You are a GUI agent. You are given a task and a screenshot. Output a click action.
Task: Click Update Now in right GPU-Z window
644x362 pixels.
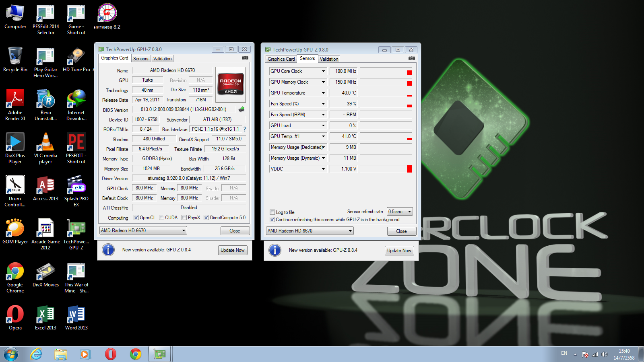(399, 251)
